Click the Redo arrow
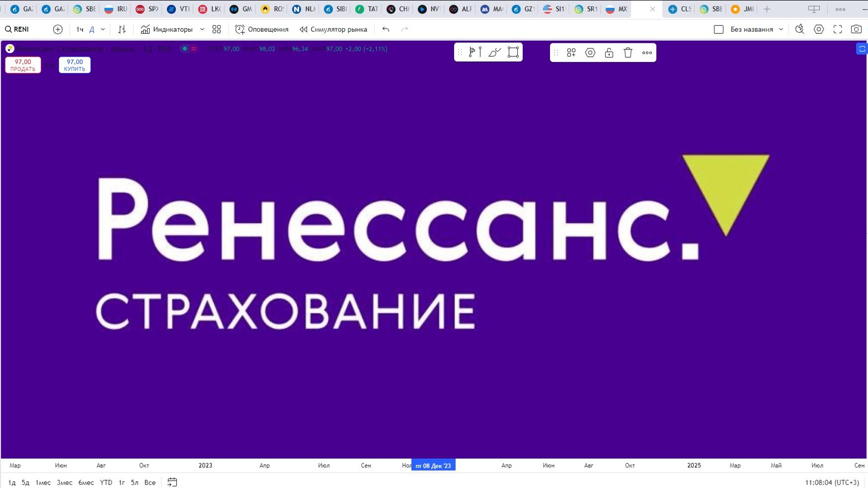 coord(404,29)
